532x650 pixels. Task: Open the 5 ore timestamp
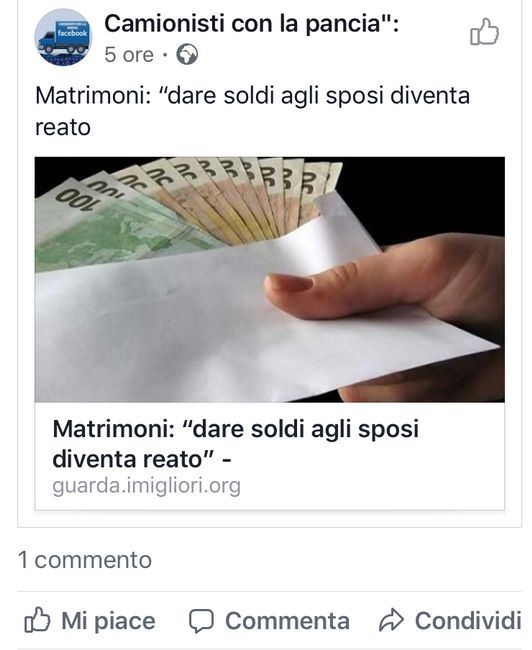pos(129,55)
